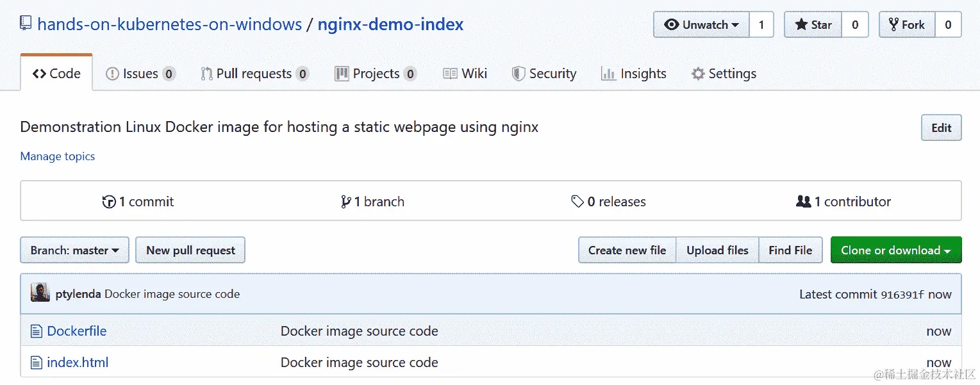Fork the nginx-demo-index repository
This screenshot has width=980, height=385.
coord(907,25)
